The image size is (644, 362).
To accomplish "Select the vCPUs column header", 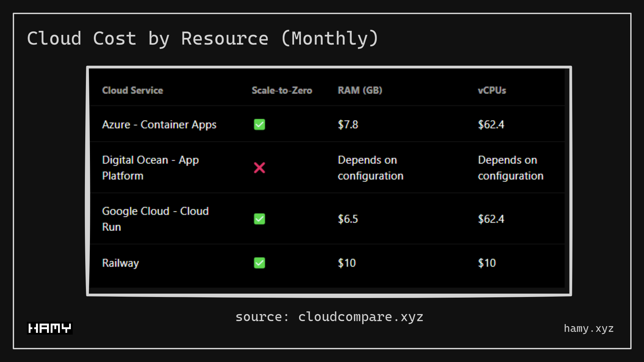I will pos(492,90).
